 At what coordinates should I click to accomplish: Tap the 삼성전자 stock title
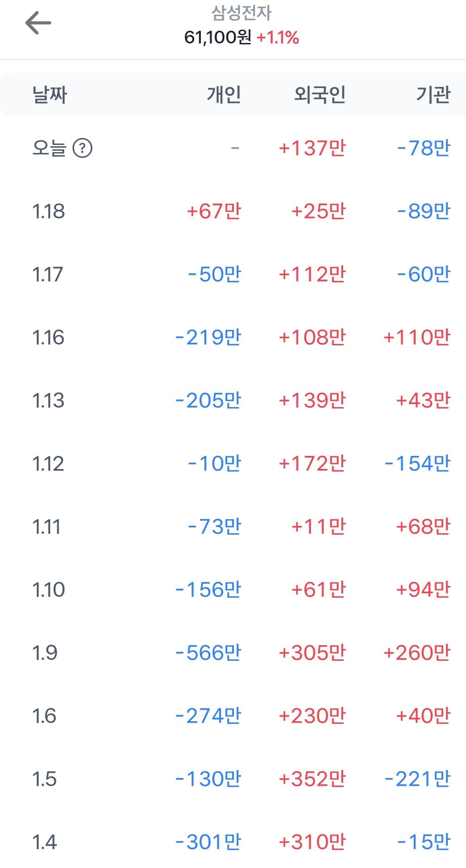click(x=241, y=13)
